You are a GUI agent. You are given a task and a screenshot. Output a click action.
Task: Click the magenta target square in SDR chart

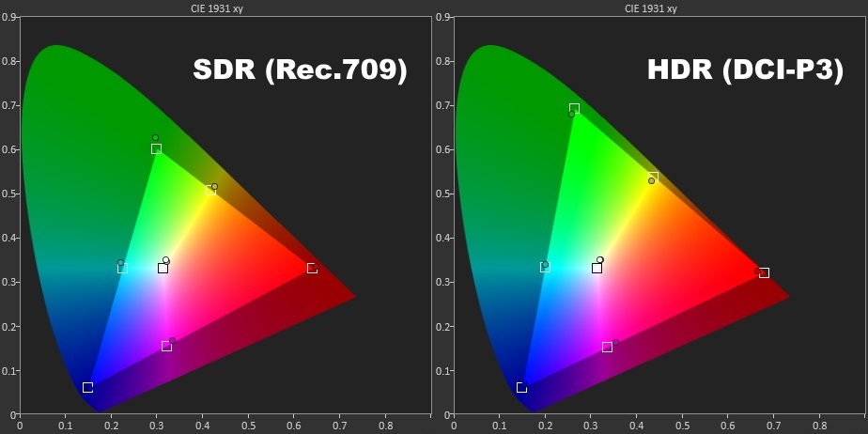(166, 346)
